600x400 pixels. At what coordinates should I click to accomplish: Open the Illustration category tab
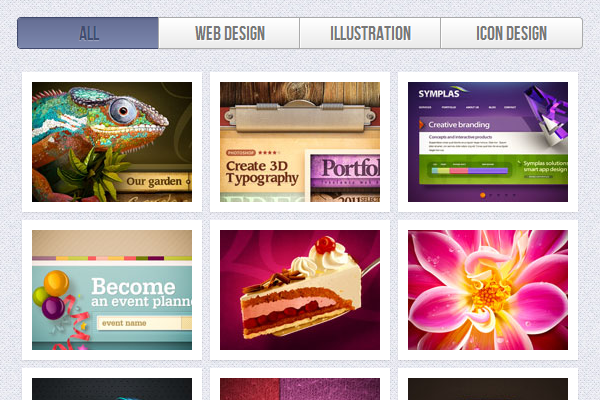(370, 33)
